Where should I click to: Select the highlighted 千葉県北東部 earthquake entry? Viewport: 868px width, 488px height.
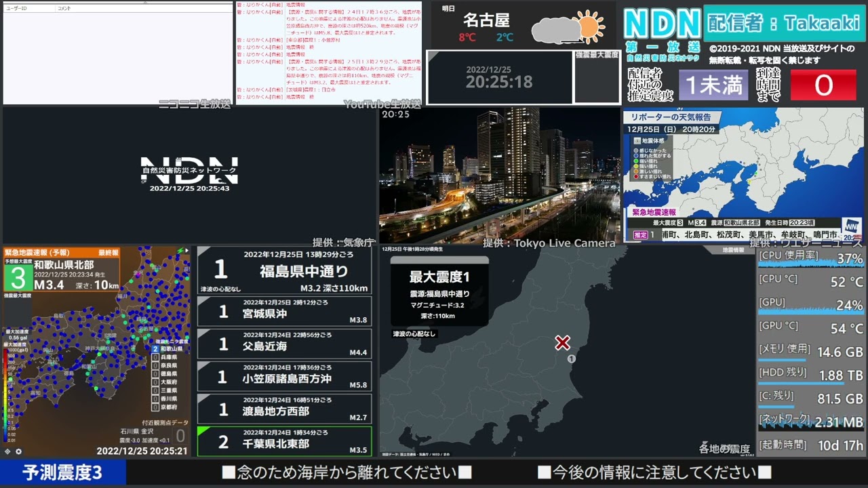284,441
